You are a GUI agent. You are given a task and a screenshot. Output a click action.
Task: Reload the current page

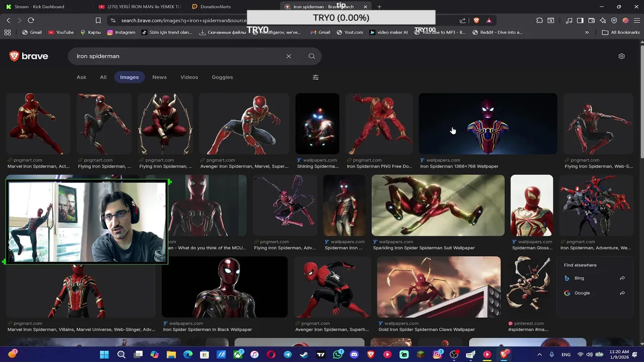tap(31, 20)
